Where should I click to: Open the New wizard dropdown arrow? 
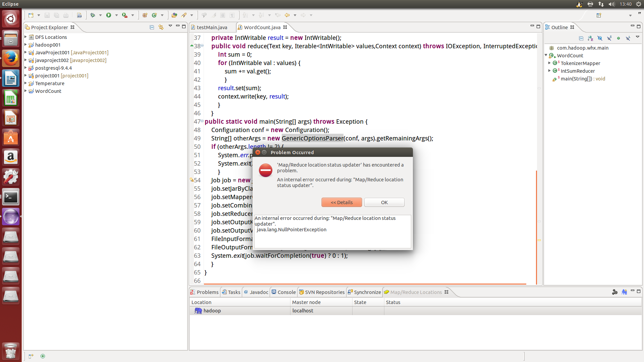click(x=39, y=15)
